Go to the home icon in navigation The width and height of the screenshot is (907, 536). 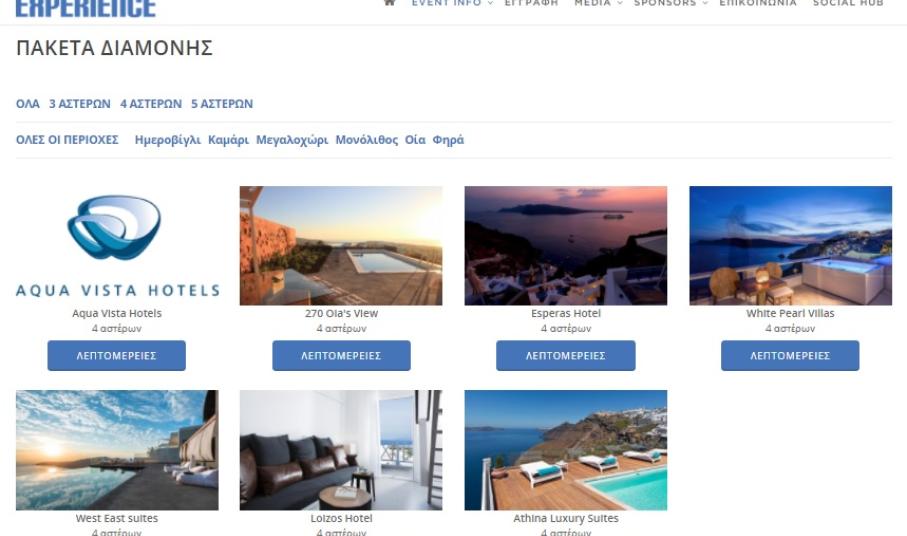click(389, 2)
